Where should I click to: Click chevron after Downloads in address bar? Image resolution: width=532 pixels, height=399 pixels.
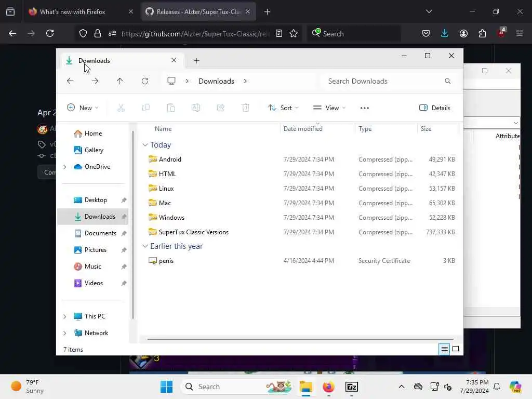pos(245,81)
